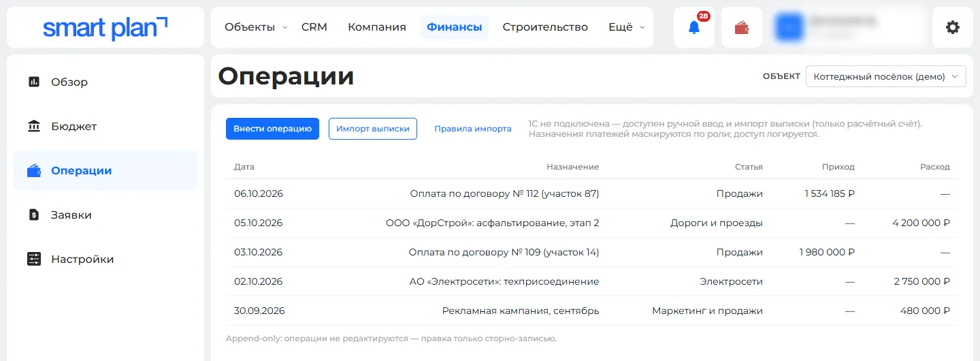The height and width of the screenshot is (361, 980).
Task: Click АО «Электросети»: техприсоединение
Action: 504,281
